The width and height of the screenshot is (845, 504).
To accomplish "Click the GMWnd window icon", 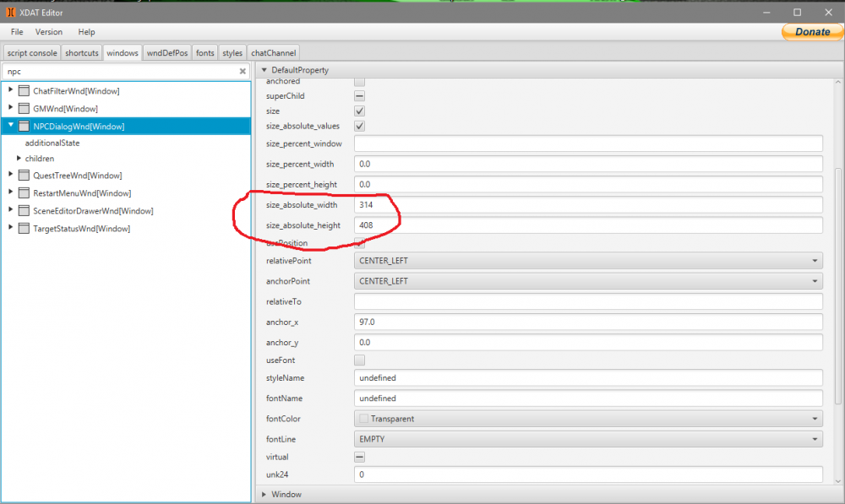I will pyautogui.click(x=25, y=109).
